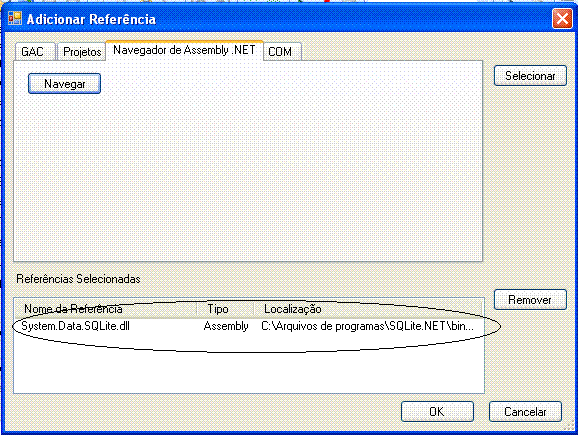Click the Referências Selecionadas label
Viewport: 578px width, 435px height.
pyautogui.click(x=78, y=279)
